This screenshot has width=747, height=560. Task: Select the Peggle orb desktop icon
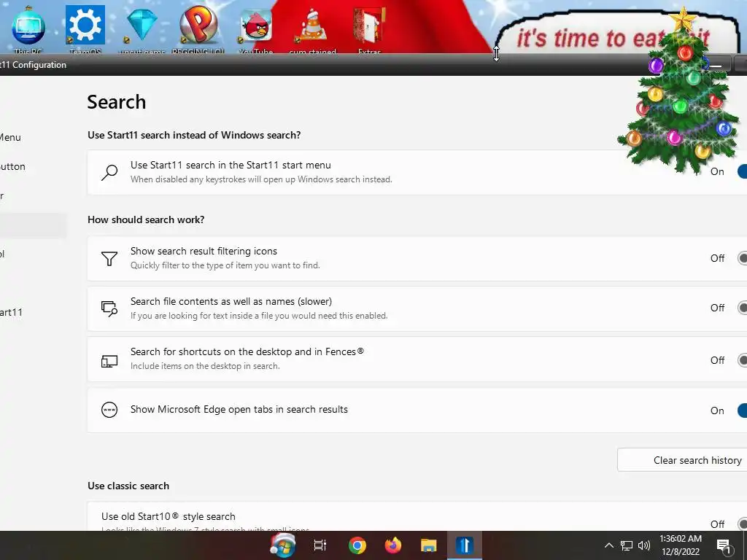point(198,29)
